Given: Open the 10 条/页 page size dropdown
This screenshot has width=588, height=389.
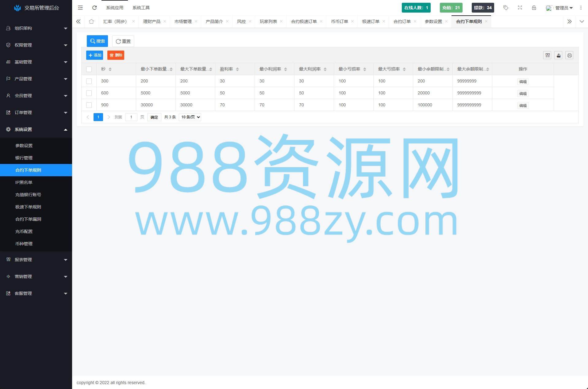Looking at the screenshot, I should [x=190, y=117].
